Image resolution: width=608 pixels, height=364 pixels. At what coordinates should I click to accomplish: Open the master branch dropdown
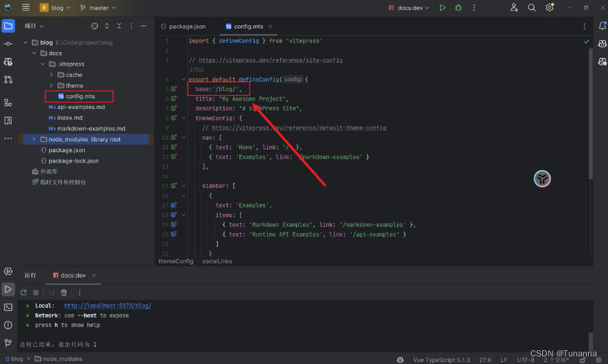[98, 8]
